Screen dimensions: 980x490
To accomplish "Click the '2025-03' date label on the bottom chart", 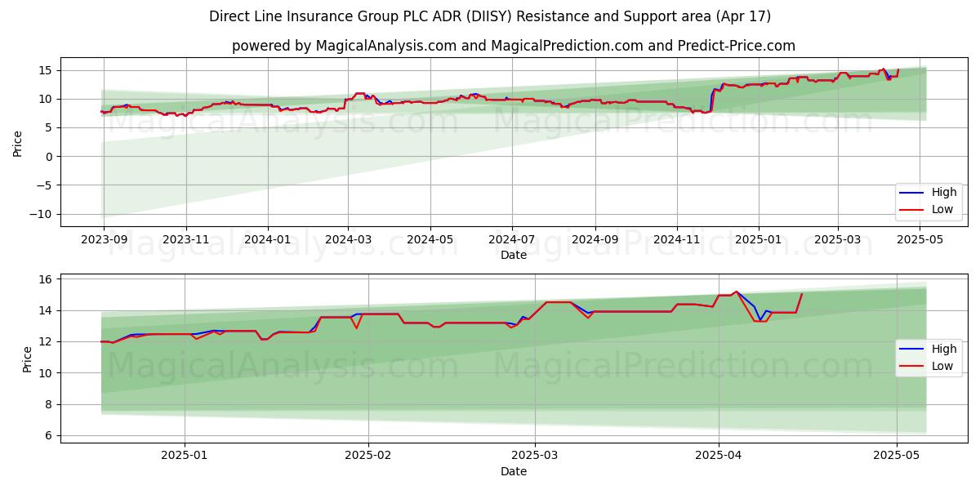I will [535, 457].
